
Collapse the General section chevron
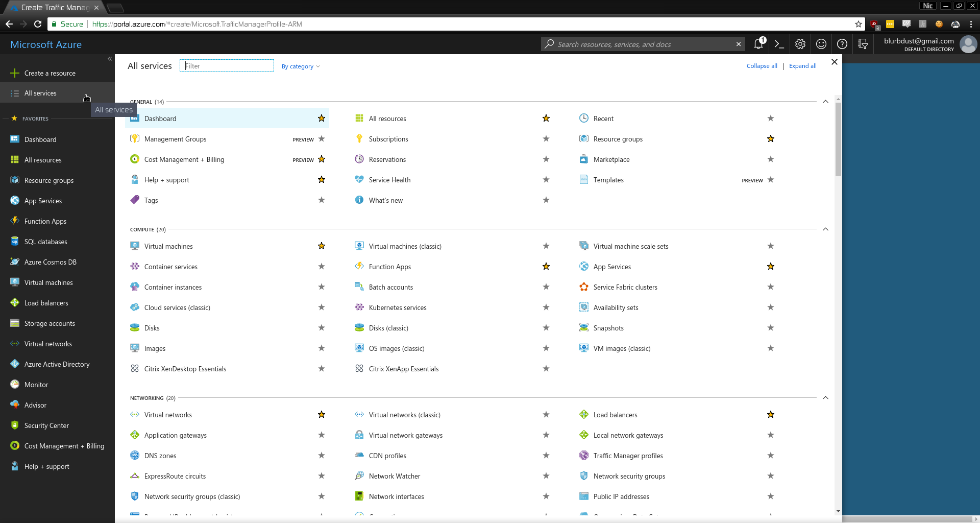click(x=825, y=101)
